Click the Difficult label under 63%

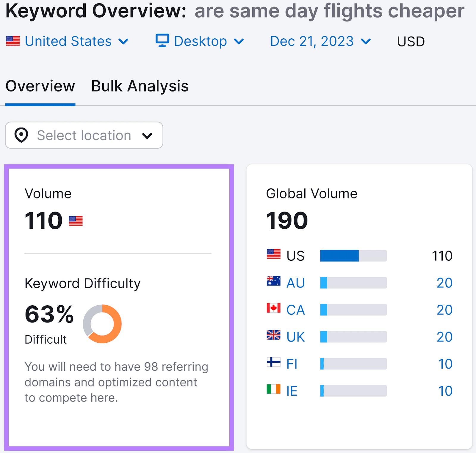[46, 339]
